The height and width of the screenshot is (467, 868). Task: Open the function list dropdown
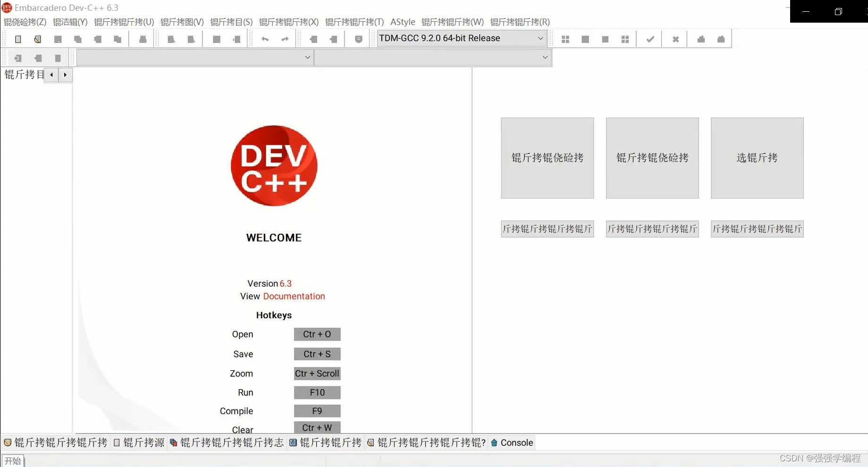point(546,57)
